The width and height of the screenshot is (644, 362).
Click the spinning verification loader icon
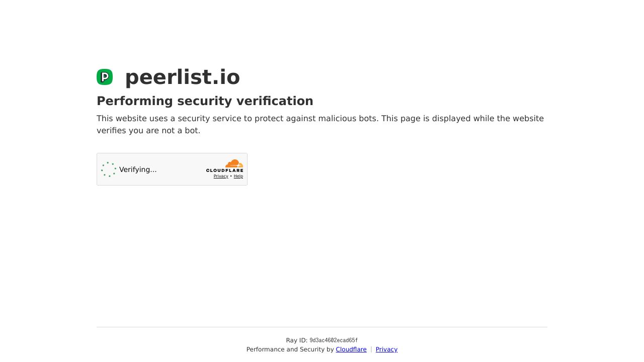[x=109, y=169]
